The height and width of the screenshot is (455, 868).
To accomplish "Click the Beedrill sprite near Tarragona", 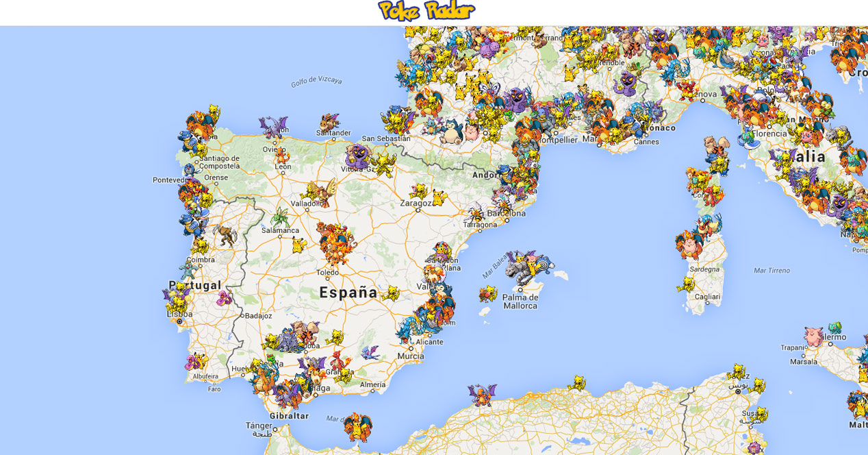I will pos(476,213).
